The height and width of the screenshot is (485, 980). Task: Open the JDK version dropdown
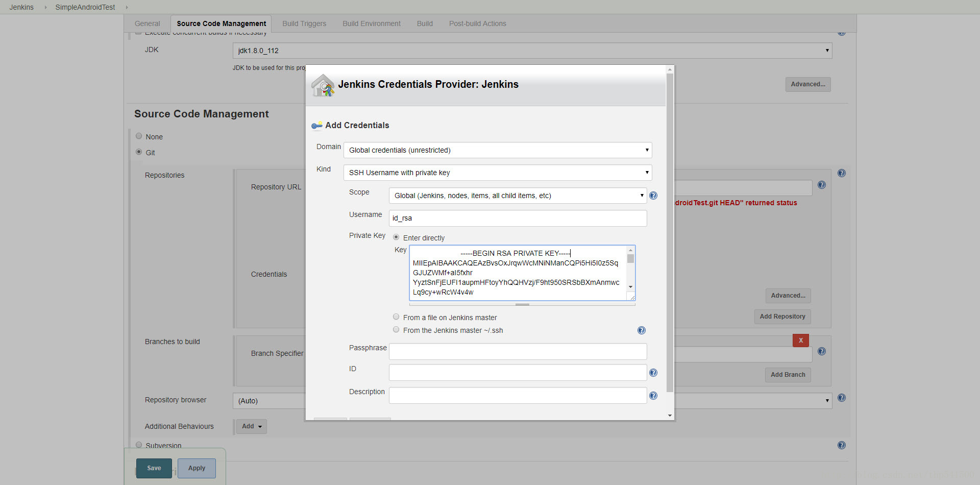532,51
